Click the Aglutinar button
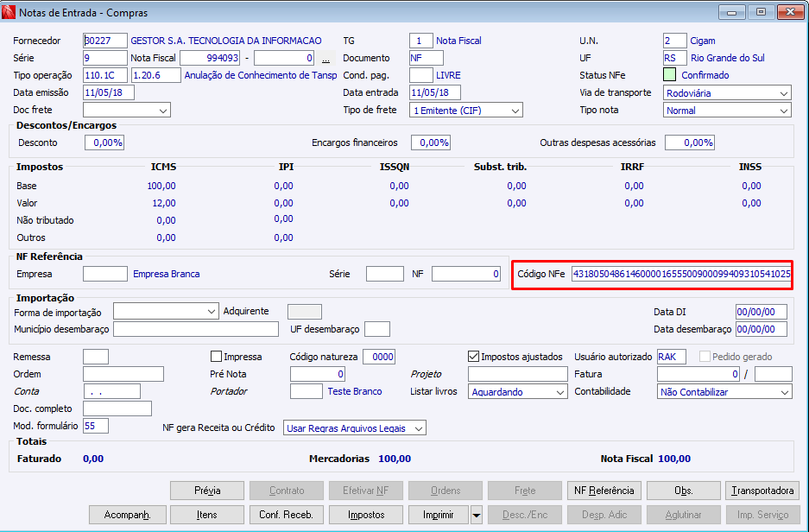This screenshot has height=532, width=809. tap(684, 515)
